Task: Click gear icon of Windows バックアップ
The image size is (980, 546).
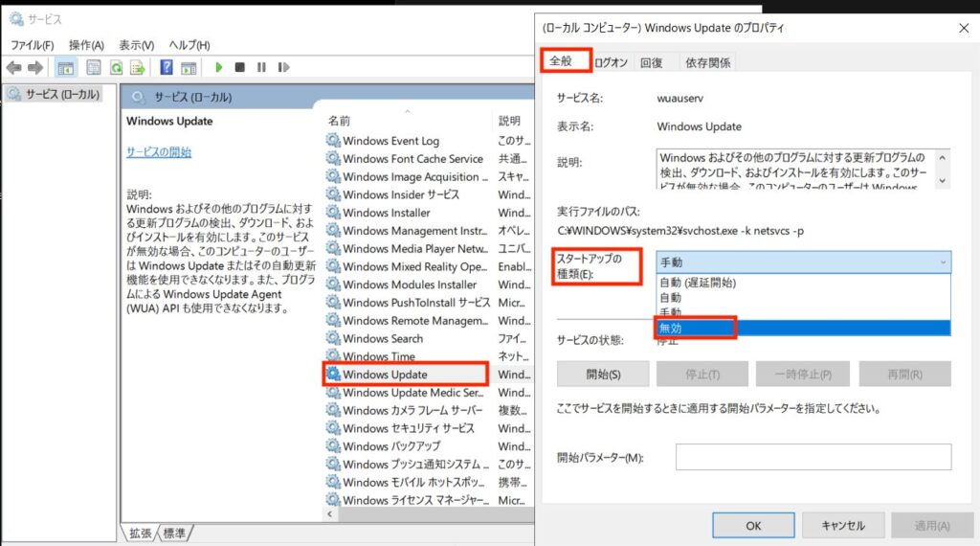Action: point(333,446)
